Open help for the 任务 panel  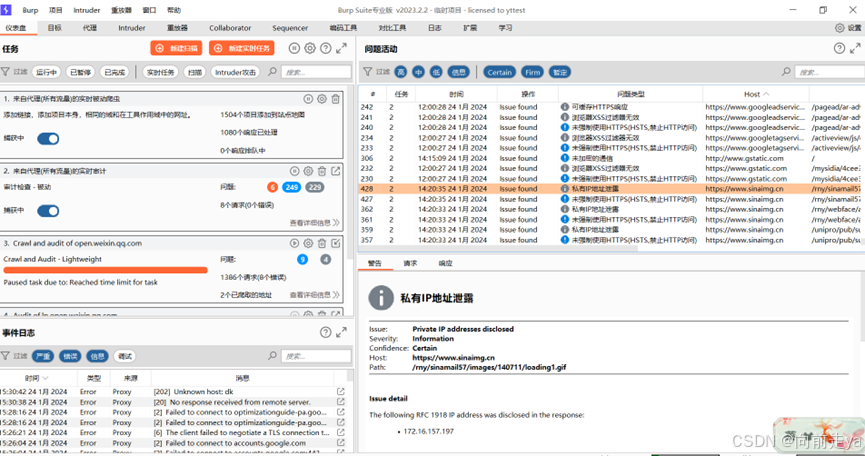click(x=326, y=49)
